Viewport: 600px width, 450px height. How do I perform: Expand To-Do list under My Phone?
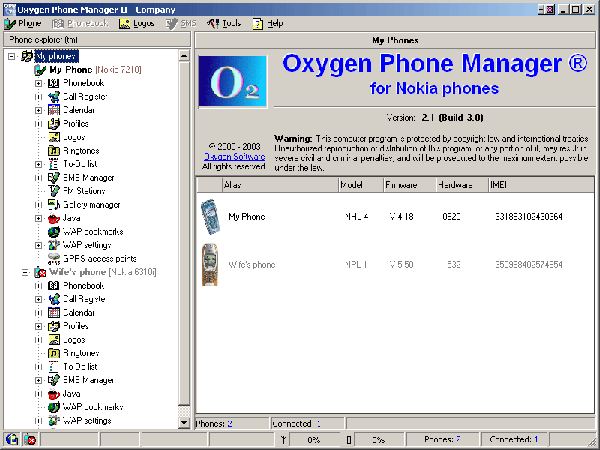coord(38,164)
